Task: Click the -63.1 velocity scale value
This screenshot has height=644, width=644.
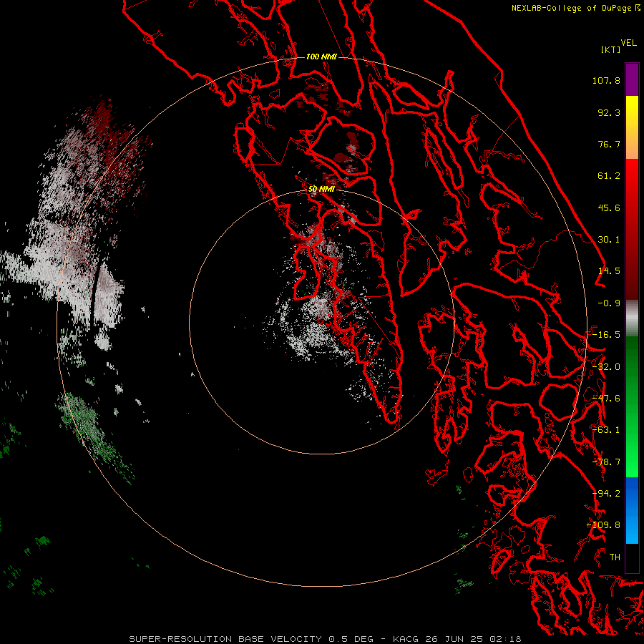Action: 606,430
